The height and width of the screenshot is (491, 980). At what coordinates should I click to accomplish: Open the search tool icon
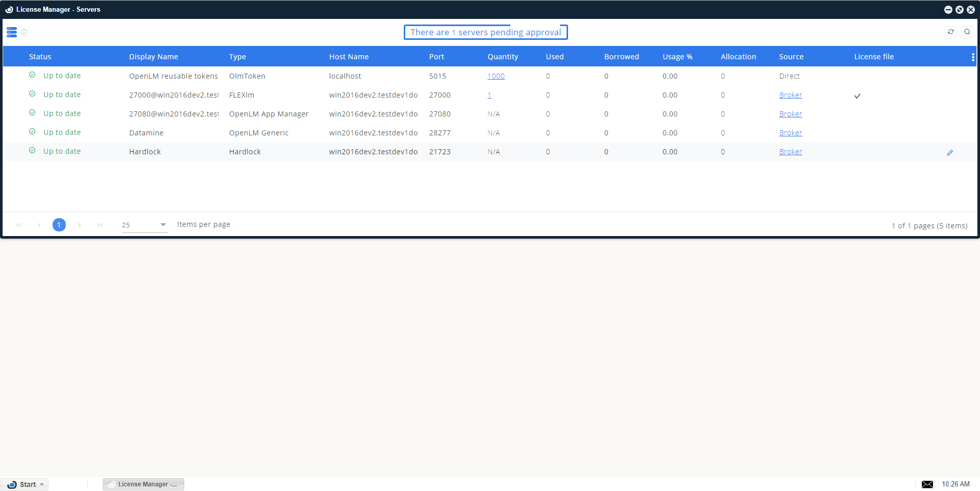[x=967, y=32]
